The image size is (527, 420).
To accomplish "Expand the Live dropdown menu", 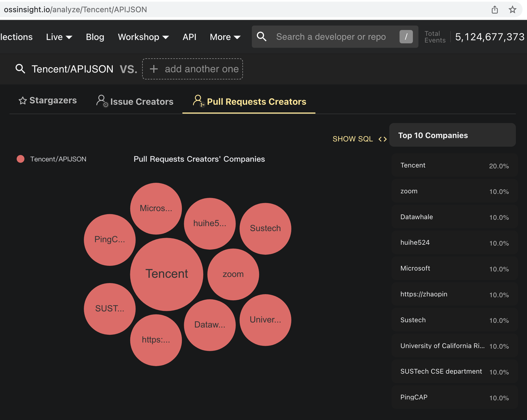I will (59, 37).
